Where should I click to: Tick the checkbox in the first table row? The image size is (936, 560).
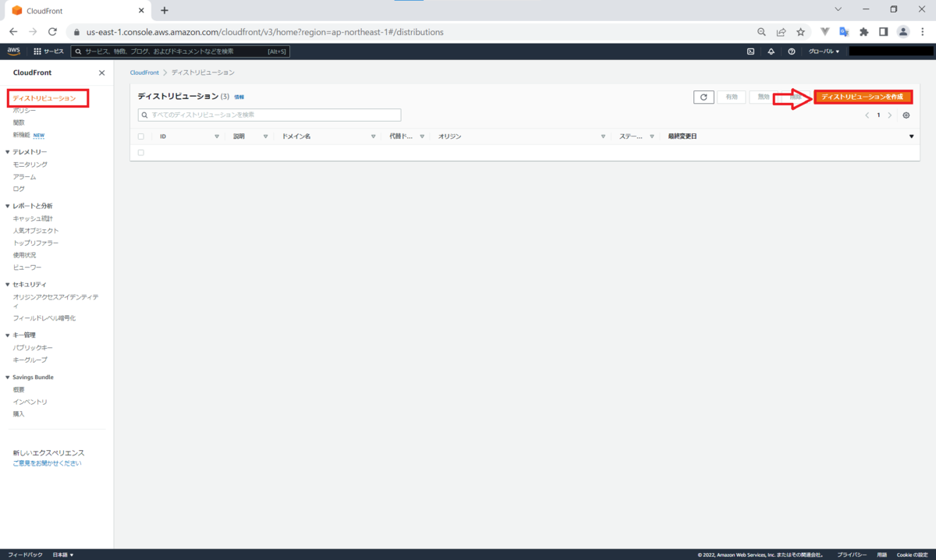141,153
